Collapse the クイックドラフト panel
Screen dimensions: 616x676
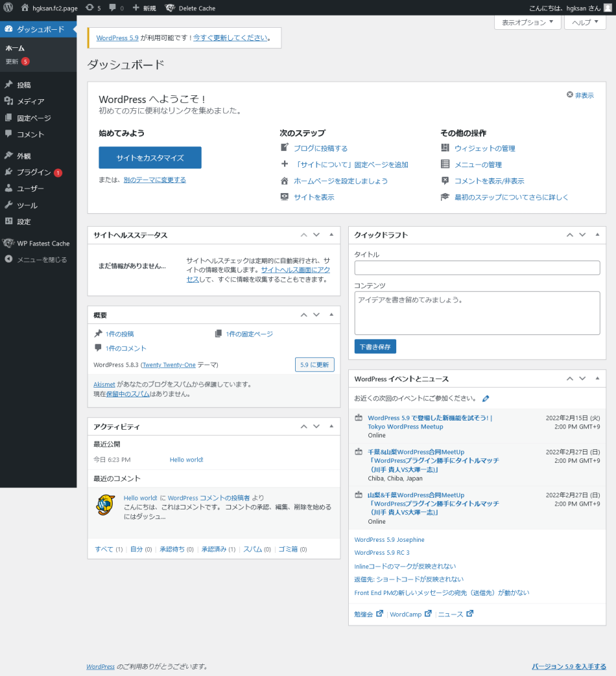597,235
